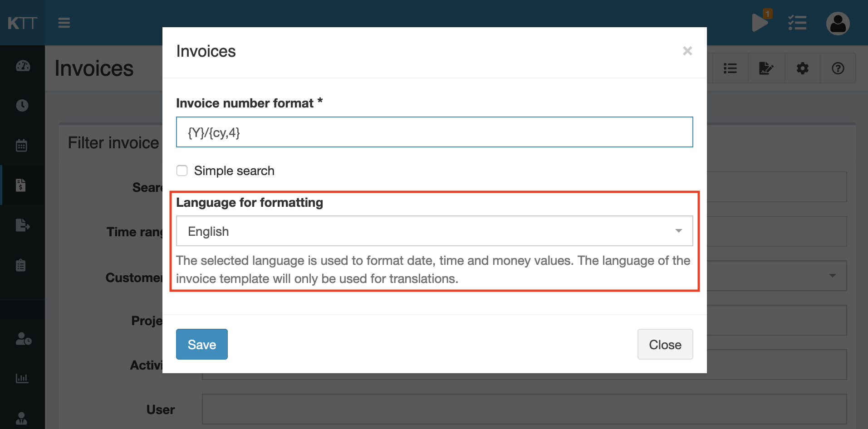
Task: Click the Close button in dialog
Action: coord(665,344)
